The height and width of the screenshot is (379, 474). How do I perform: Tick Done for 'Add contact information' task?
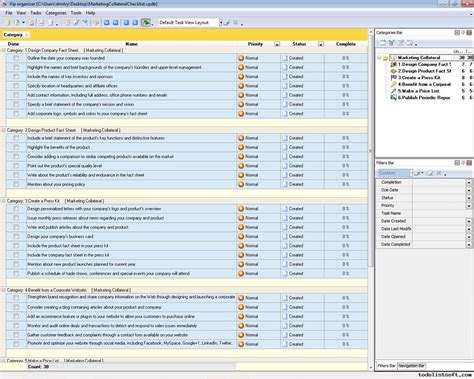pyautogui.click(x=16, y=95)
